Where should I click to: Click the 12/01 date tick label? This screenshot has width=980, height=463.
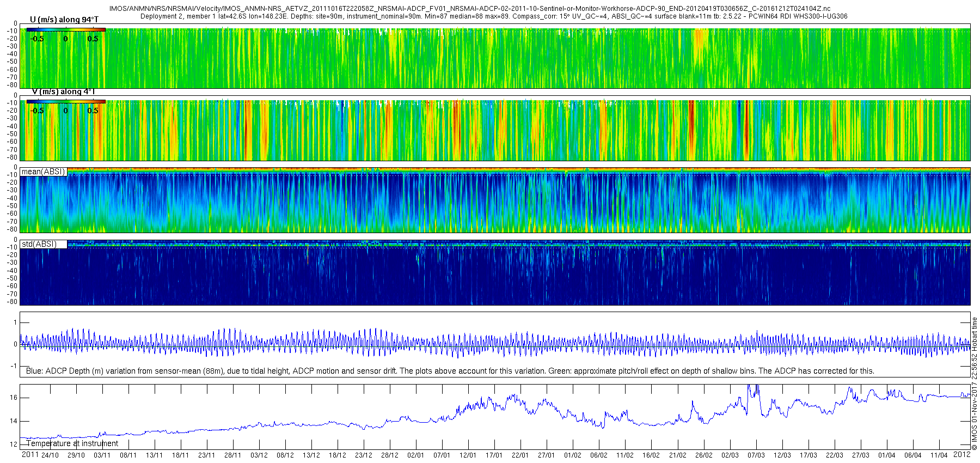tap(468, 455)
